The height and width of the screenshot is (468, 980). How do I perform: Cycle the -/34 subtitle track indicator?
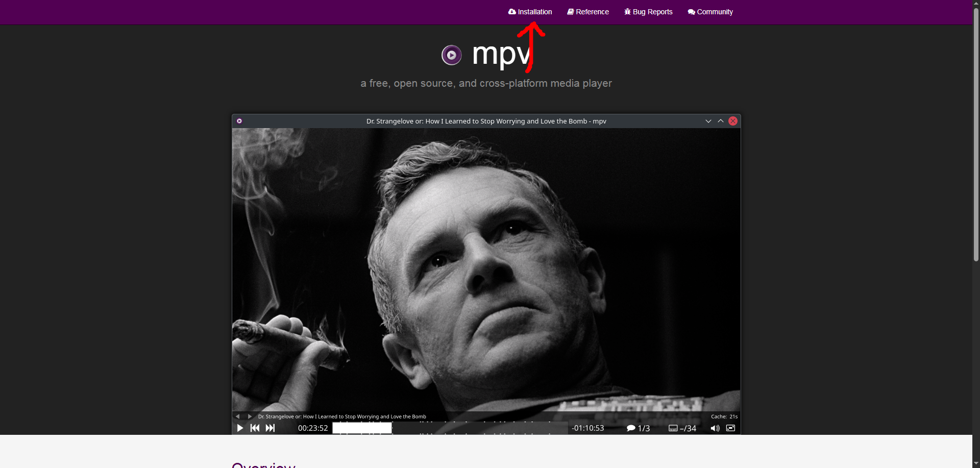[682, 428]
